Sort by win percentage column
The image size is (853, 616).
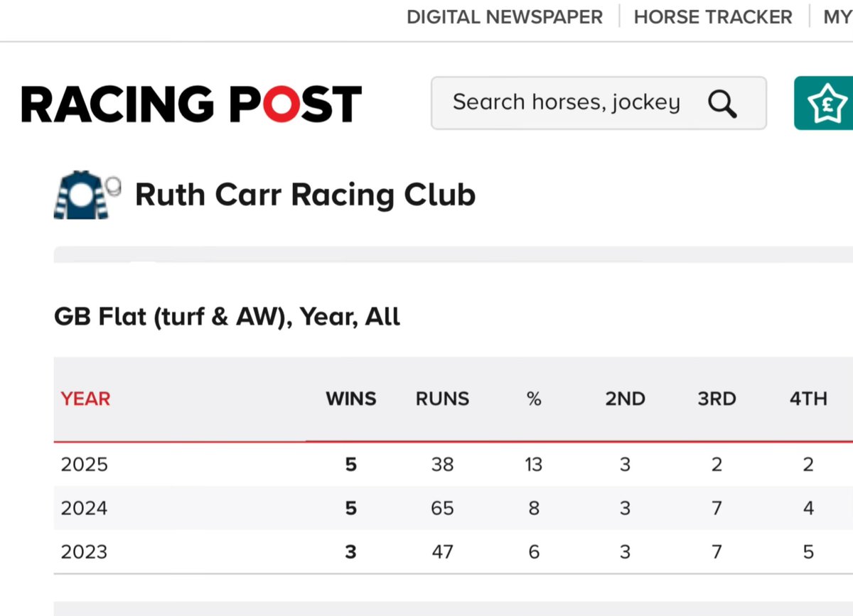pyautogui.click(x=533, y=399)
